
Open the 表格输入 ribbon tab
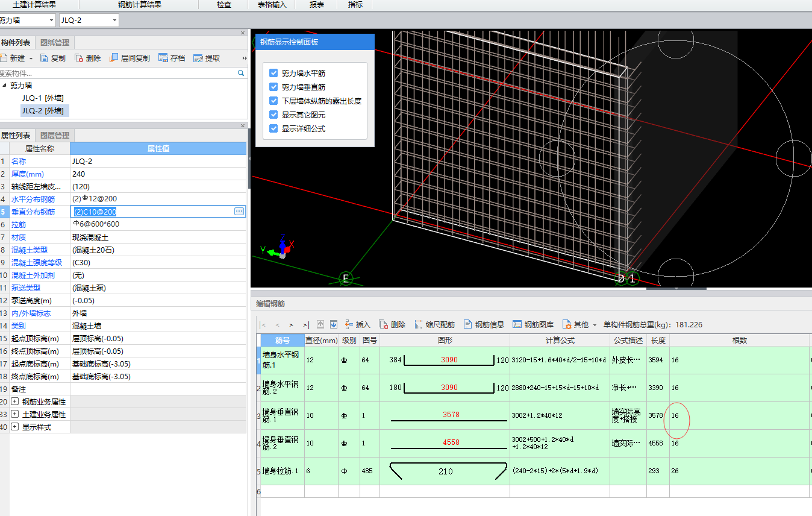click(272, 5)
